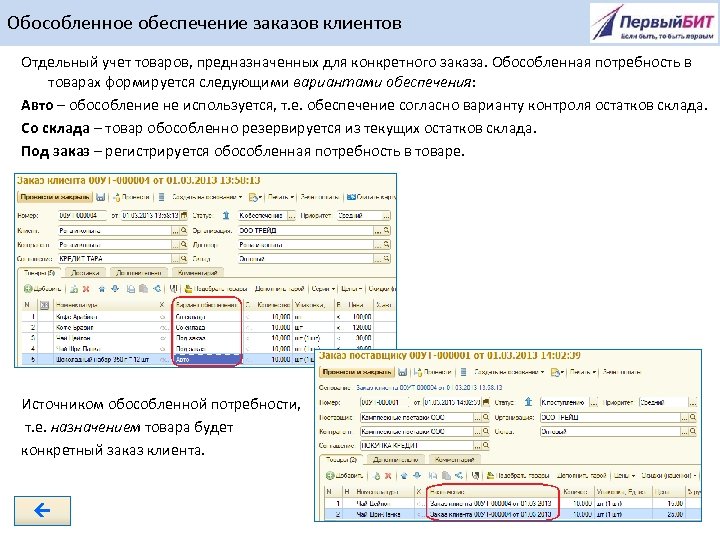This screenshot has height=540, width=720.
Task: Click magnifier of Склад field in Заказ клиента
Action: [x=387, y=259]
